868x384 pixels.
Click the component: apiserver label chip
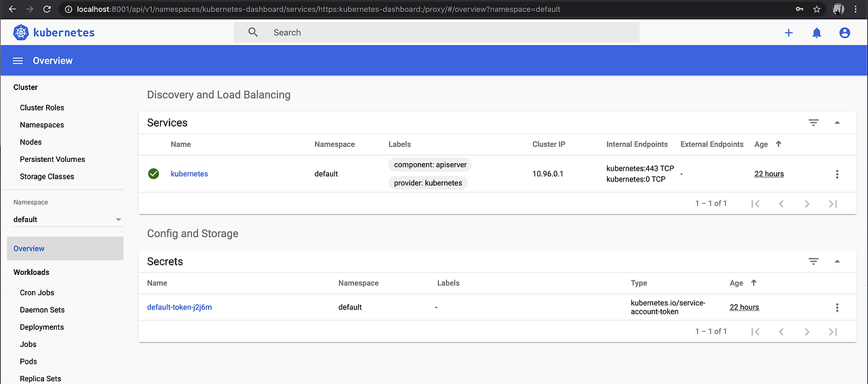coord(430,165)
